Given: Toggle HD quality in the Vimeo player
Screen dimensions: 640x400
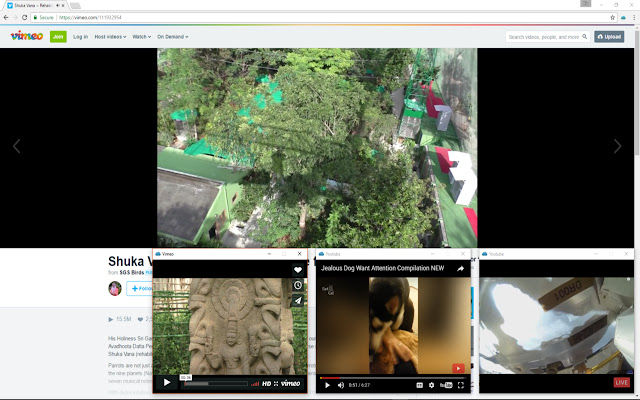Looking at the screenshot, I should coord(267,383).
